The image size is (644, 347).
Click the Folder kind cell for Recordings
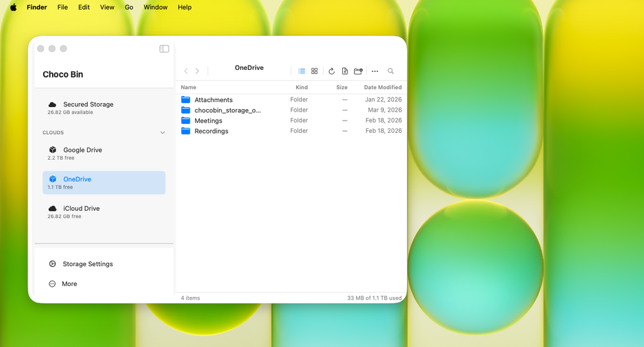click(299, 130)
